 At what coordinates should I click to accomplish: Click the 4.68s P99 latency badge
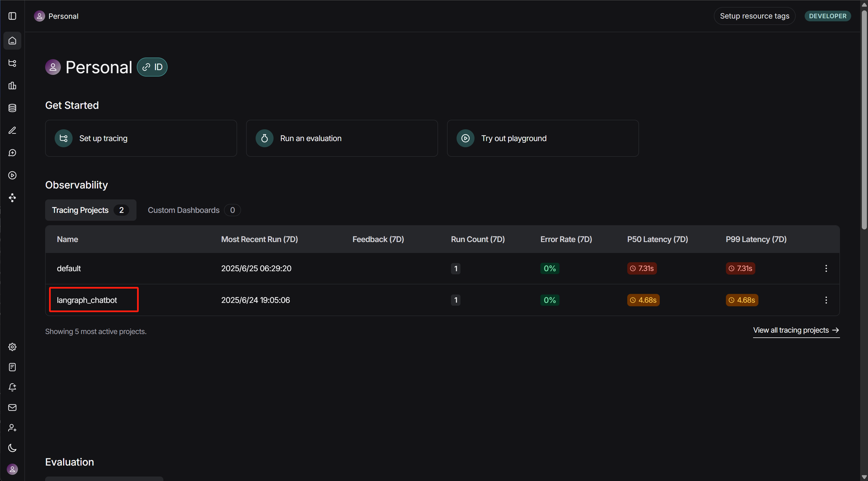(742, 300)
